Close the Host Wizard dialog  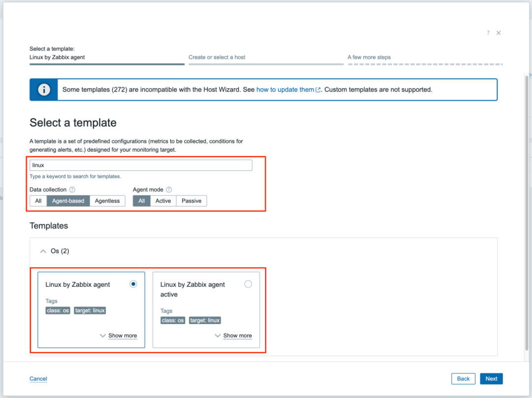pyautogui.click(x=499, y=33)
